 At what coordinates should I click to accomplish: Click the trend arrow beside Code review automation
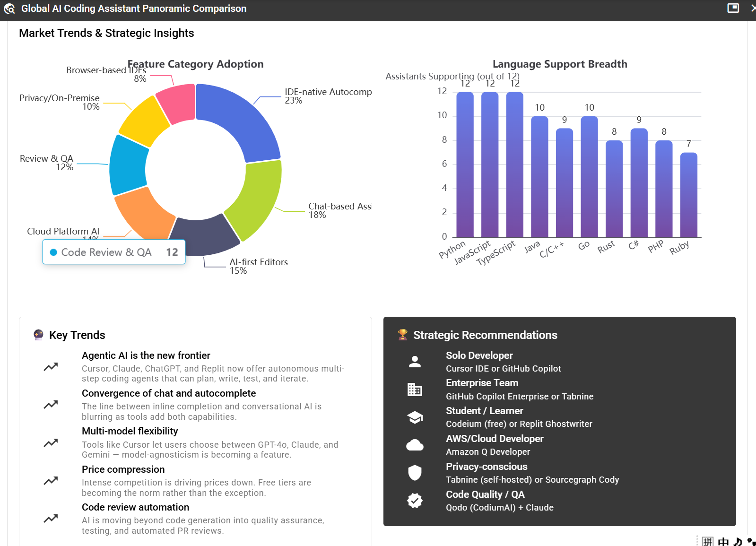point(51,519)
